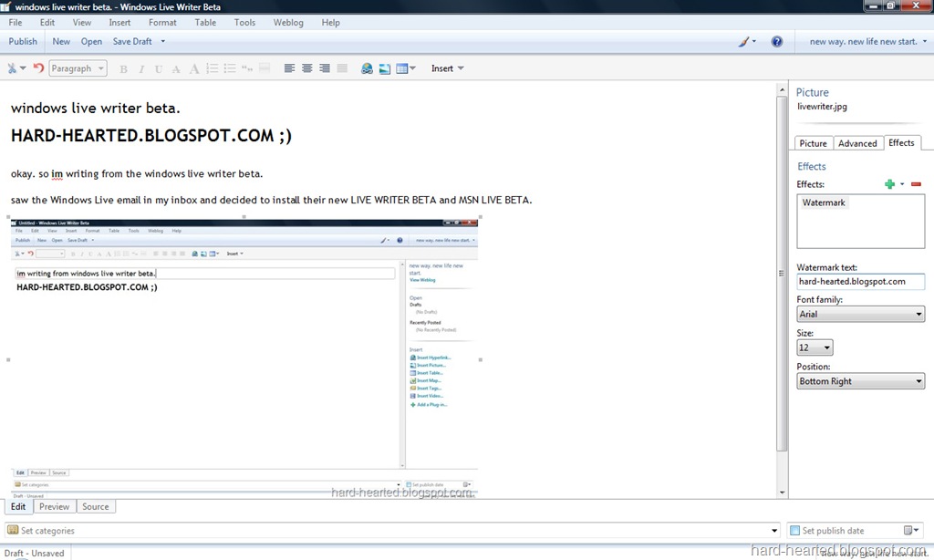Screen dimensions: 934x560
Task: Switch to the Edit view tab
Action: click(x=18, y=507)
